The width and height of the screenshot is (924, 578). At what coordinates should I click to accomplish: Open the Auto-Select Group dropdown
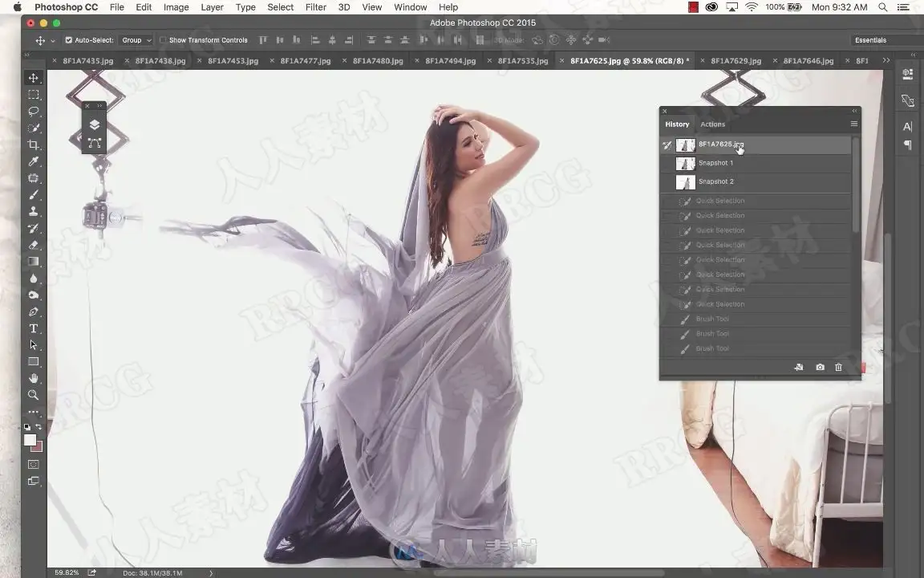pos(136,40)
